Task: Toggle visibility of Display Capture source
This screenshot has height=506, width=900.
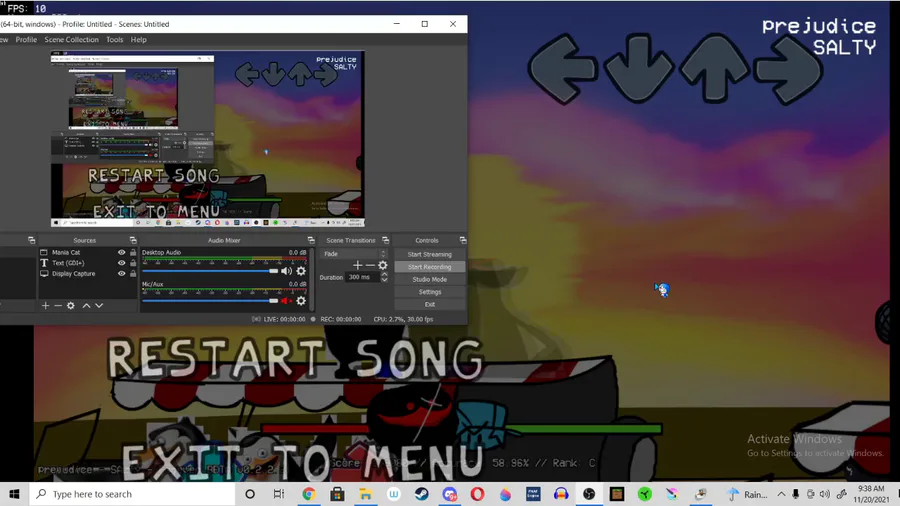Action: tap(121, 274)
